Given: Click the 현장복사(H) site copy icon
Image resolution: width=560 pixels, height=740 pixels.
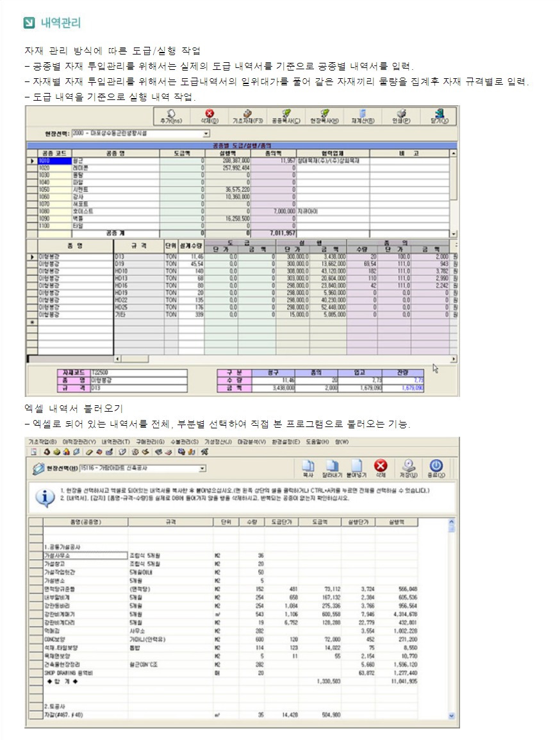Looking at the screenshot, I should tap(324, 115).
